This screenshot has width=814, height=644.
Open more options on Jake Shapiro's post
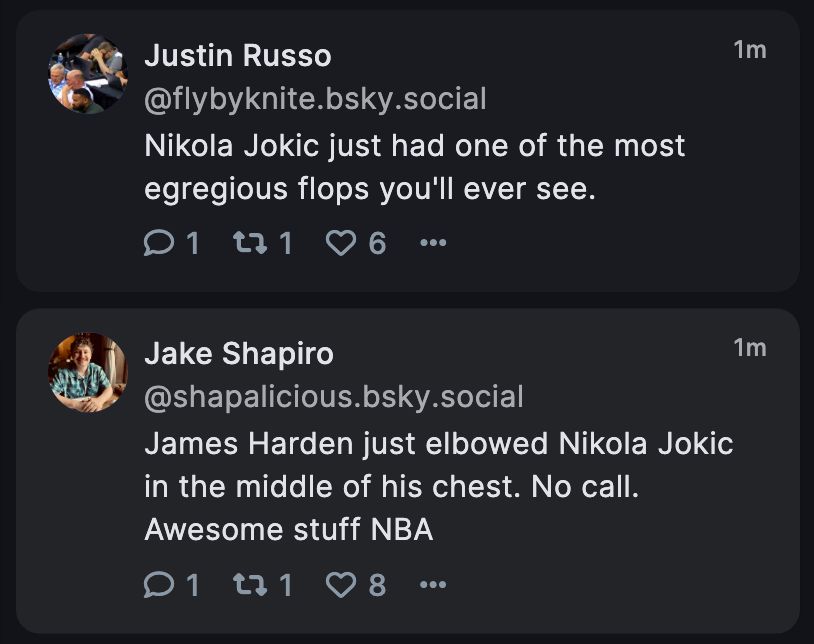coord(433,585)
